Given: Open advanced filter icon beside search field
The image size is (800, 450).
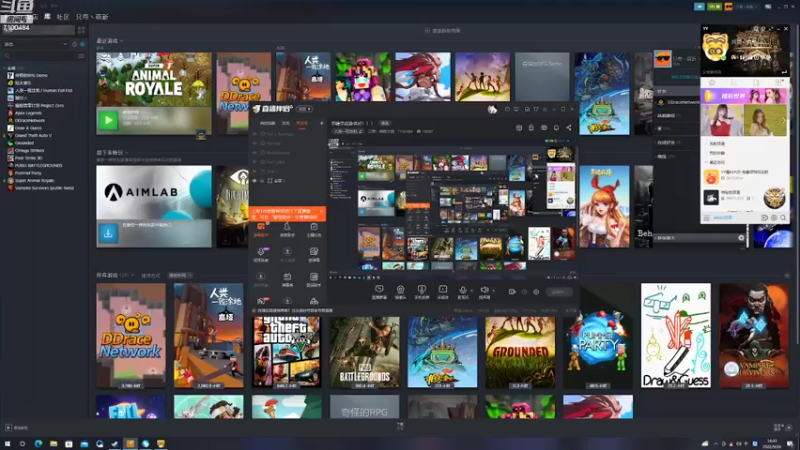Looking at the screenshot, I should point(81,56).
